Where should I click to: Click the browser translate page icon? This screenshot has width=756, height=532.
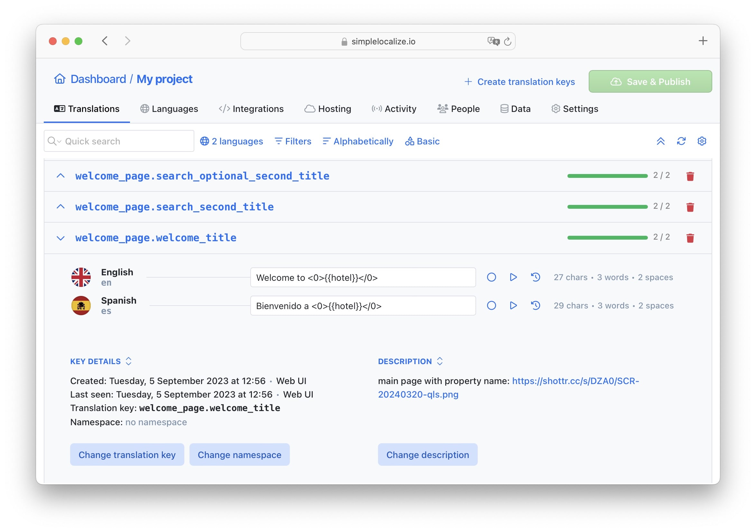493,41
